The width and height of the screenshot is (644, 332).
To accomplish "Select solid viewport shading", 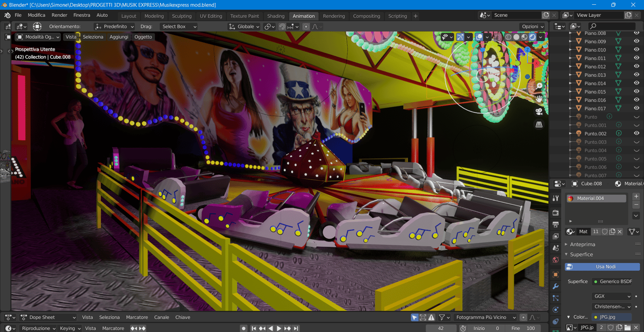I will click(516, 37).
